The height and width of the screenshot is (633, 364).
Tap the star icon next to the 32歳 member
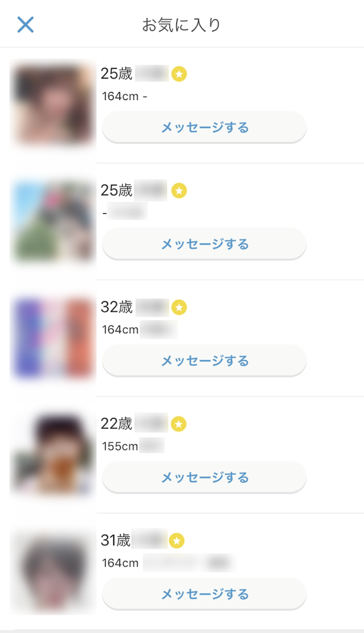click(180, 308)
